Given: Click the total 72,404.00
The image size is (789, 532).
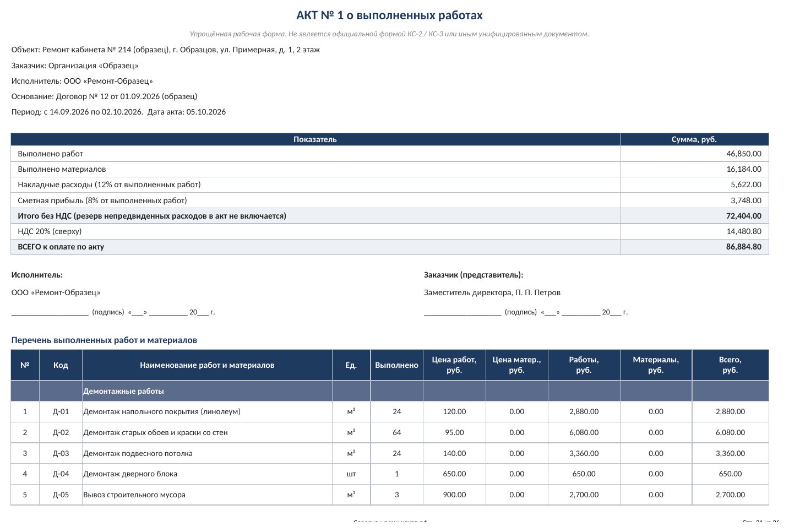Looking at the screenshot, I should pos(744,216).
